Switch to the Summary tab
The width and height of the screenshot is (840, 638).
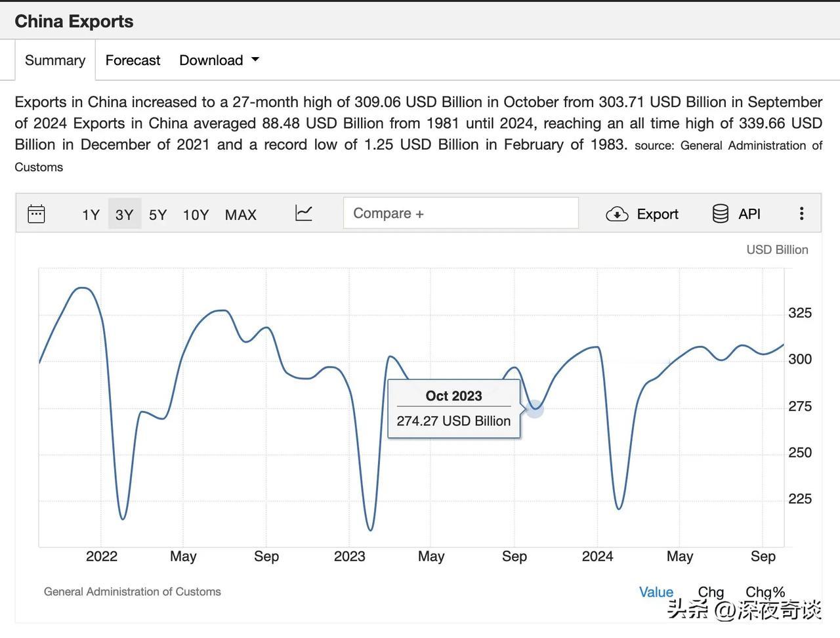click(x=55, y=60)
